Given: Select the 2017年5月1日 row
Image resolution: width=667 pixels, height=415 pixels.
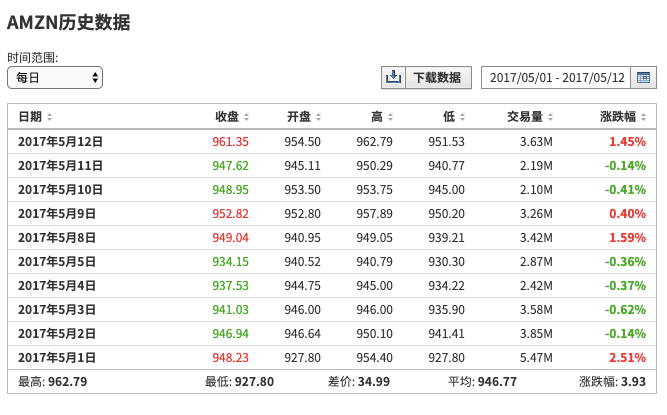Looking at the screenshot, I should [x=332, y=358].
